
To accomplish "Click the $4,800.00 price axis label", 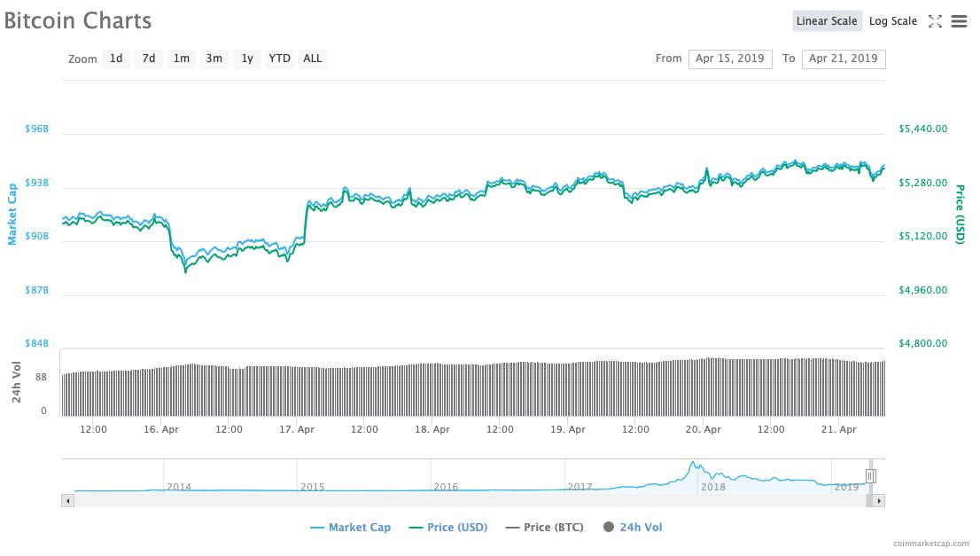I will coord(922,343).
